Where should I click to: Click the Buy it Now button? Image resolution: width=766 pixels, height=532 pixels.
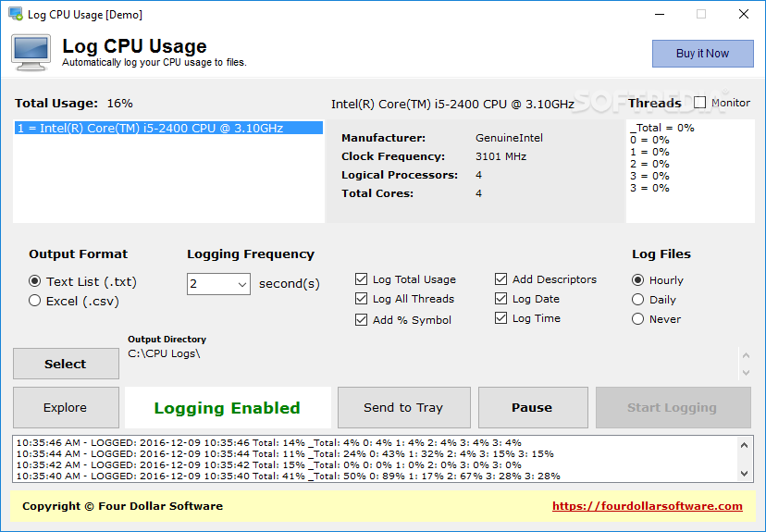coord(702,54)
